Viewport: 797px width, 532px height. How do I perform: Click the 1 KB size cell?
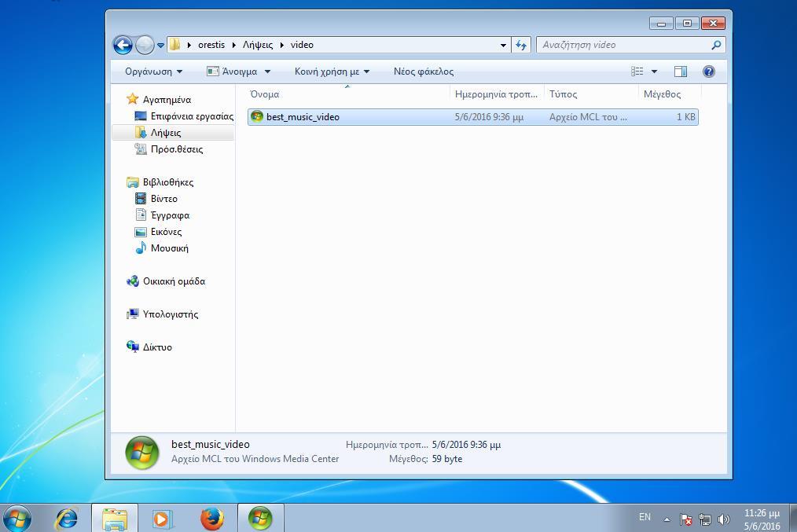pos(685,117)
